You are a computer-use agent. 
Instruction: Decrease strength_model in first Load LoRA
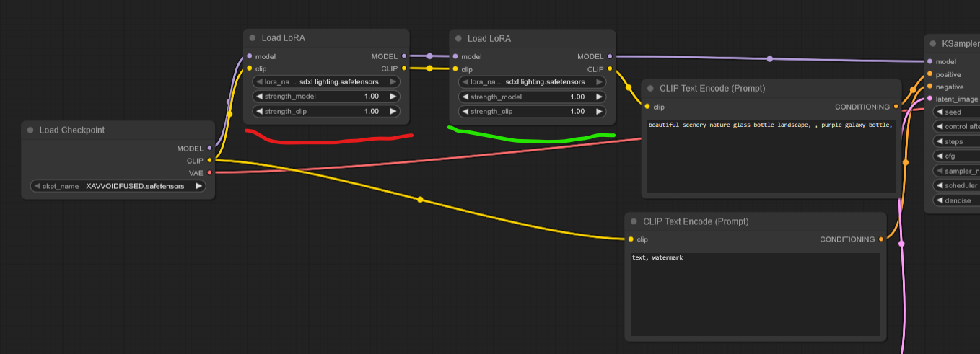point(259,97)
